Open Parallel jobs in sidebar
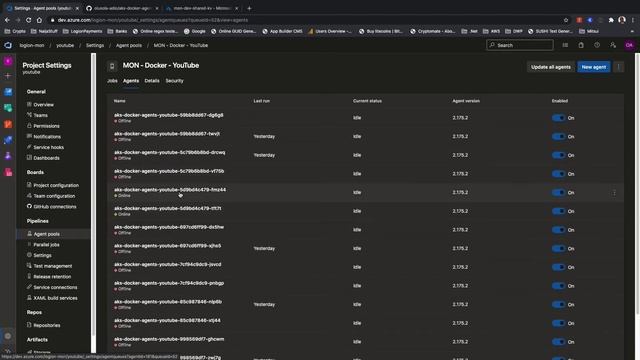The height and width of the screenshot is (360, 640). (46, 245)
